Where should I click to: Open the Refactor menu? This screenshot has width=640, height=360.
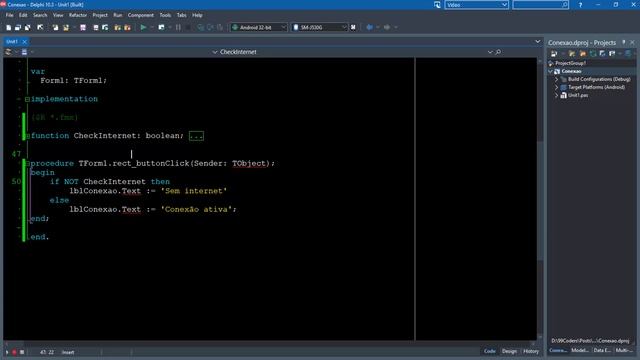click(78, 15)
